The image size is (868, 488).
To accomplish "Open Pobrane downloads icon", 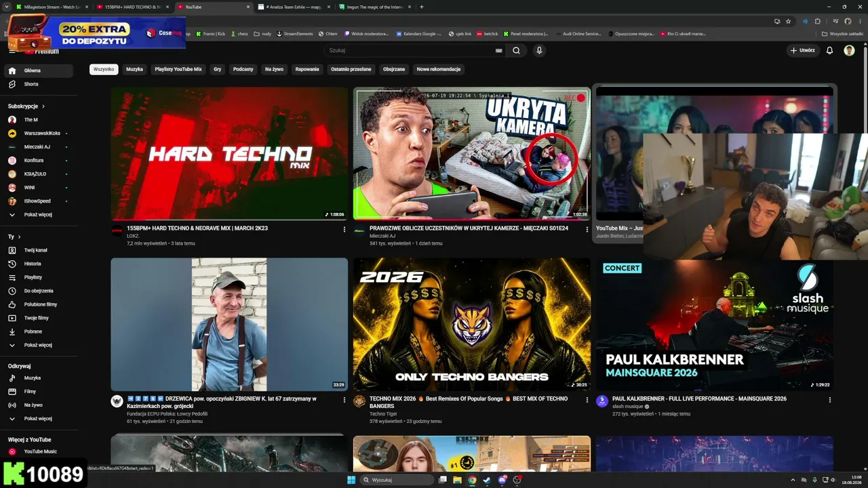I will click(12, 331).
